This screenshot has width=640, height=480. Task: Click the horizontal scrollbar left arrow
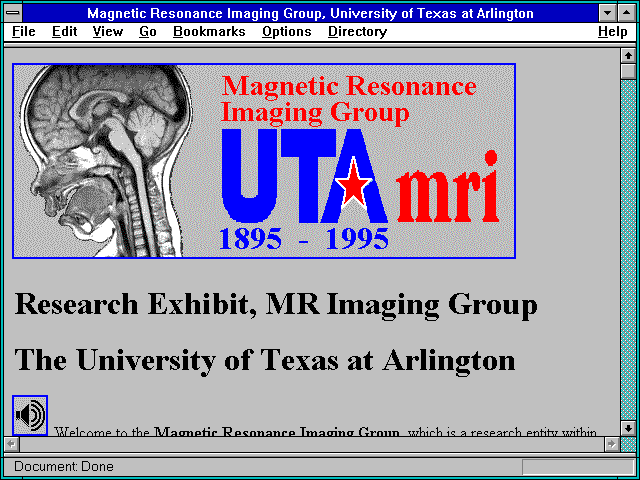coord(11,444)
